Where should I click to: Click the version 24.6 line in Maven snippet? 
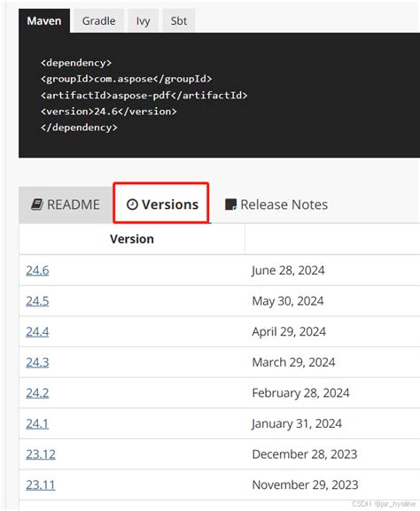[109, 112]
